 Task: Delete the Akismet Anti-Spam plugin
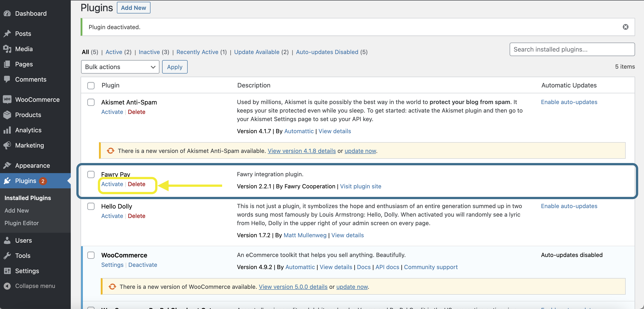coord(137,112)
